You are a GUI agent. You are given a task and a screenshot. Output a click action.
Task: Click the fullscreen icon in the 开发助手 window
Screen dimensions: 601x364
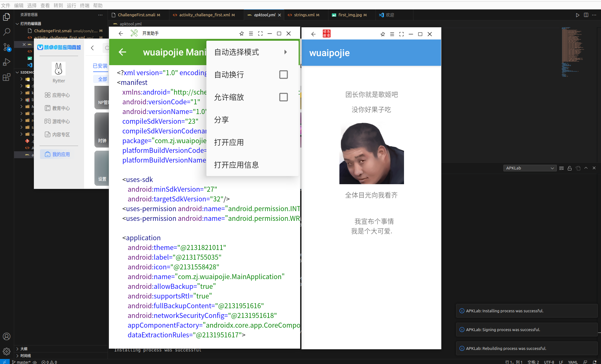click(x=260, y=34)
